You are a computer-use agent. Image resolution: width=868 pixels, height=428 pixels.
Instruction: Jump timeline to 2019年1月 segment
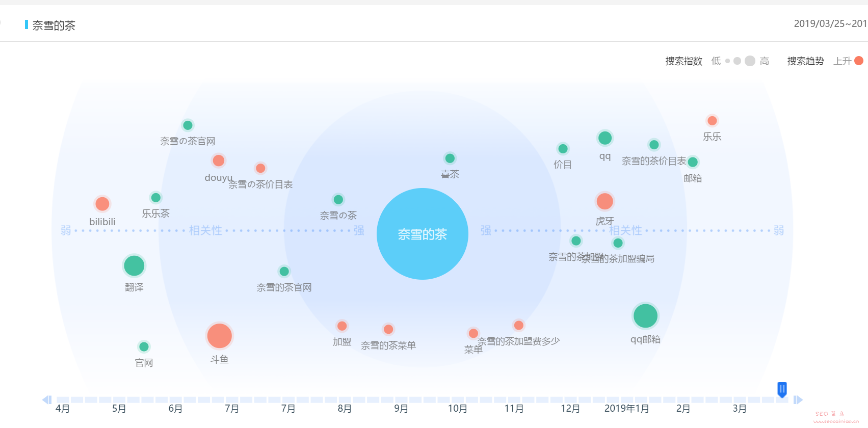coord(627,400)
